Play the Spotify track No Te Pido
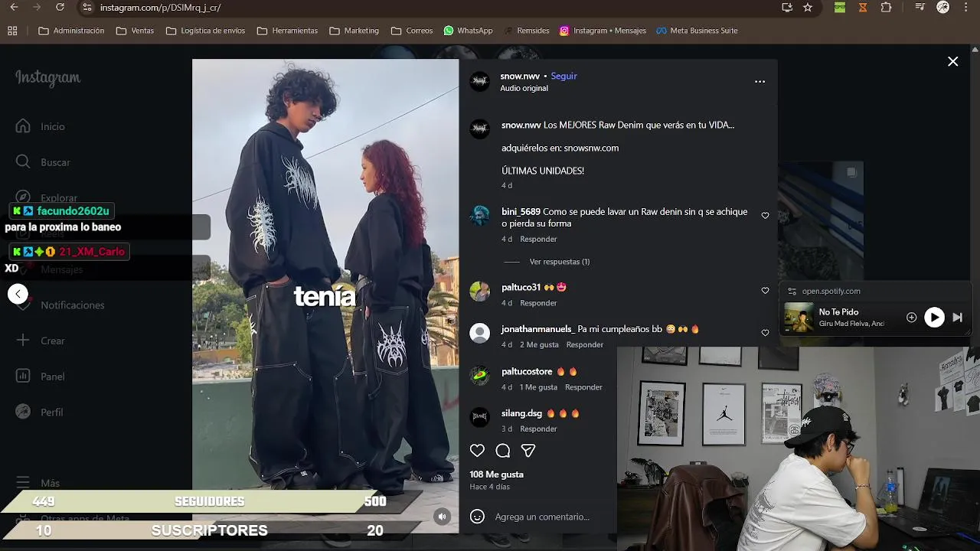 (x=934, y=317)
